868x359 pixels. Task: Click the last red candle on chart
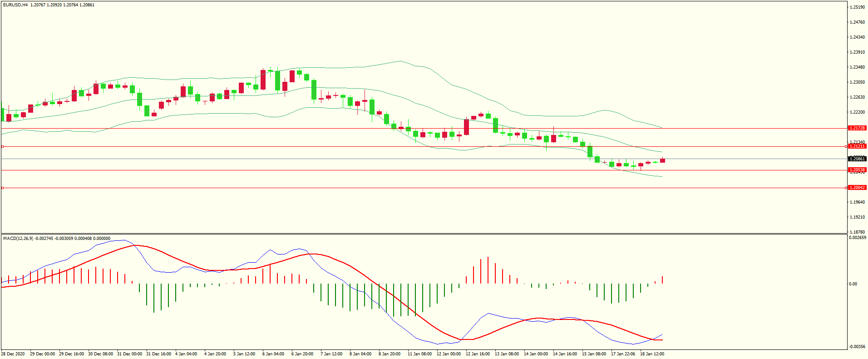click(662, 160)
